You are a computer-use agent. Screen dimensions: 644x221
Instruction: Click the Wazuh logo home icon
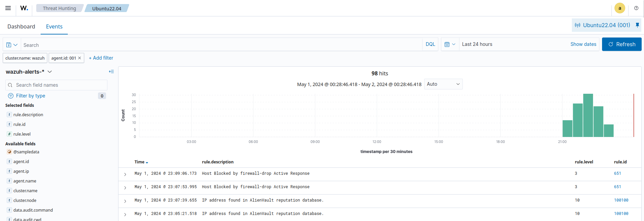[24, 8]
